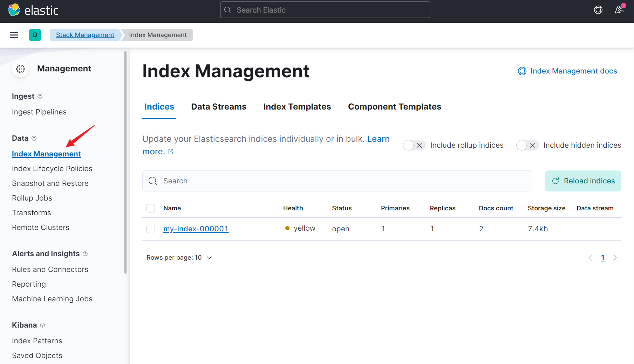Click the Management gear icon
Screen dimensions: 634x364
[x=20, y=69]
